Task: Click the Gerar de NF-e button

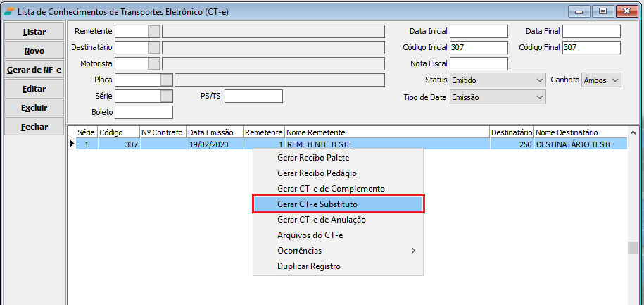Action: (x=34, y=70)
